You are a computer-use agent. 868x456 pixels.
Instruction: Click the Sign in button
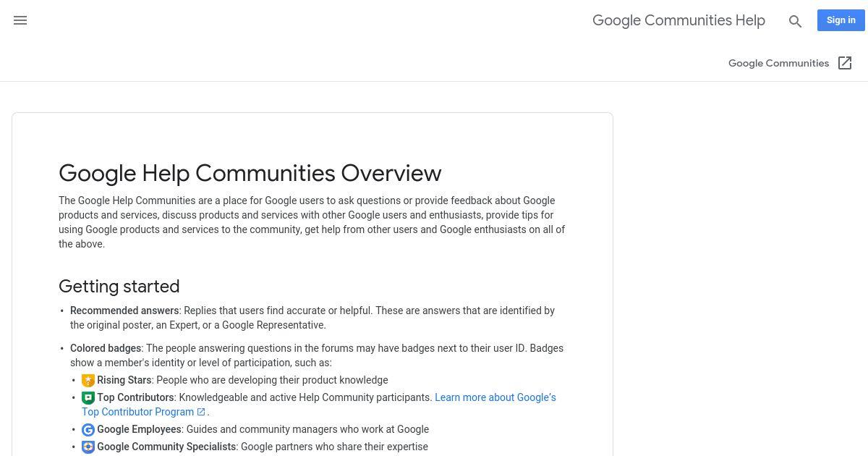(x=841, y=20)
